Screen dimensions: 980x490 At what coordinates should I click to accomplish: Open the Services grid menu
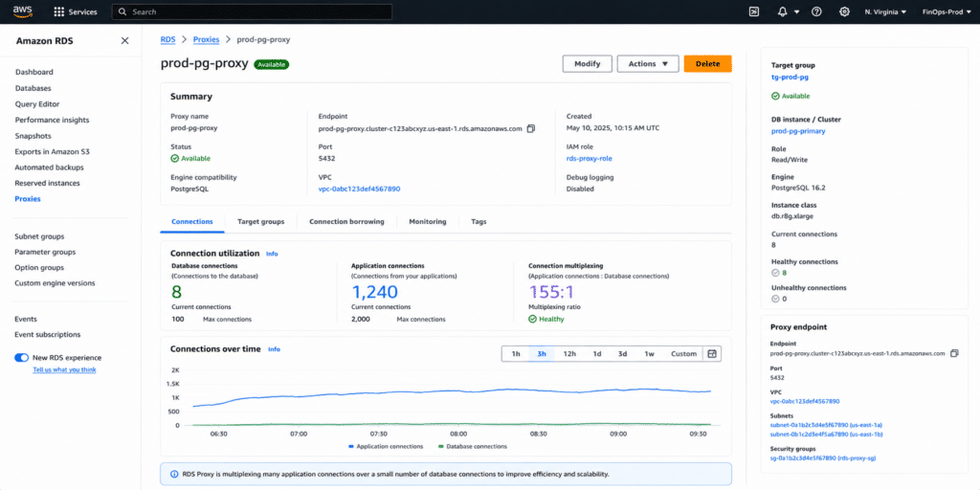pyautogui.click(x=76, y=11)
